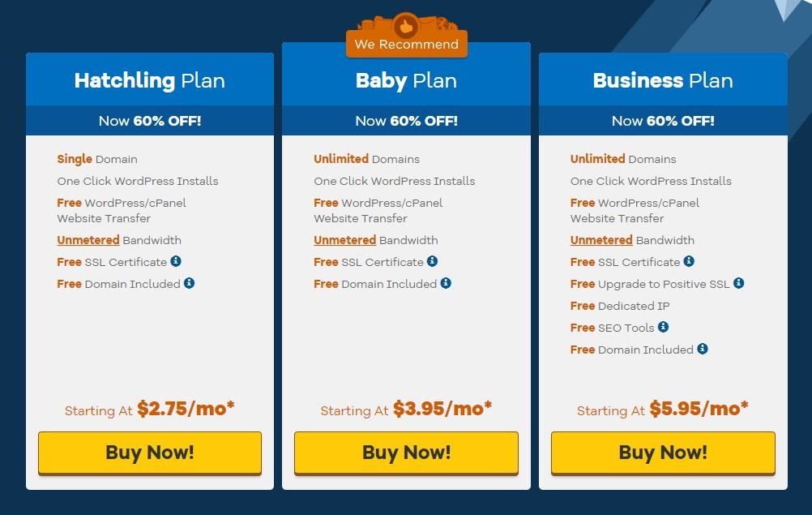Click the $5.95/mo Business plan price
Image resolution: width=812 pixels, height=515 pixels.
[x=699, y=409]
